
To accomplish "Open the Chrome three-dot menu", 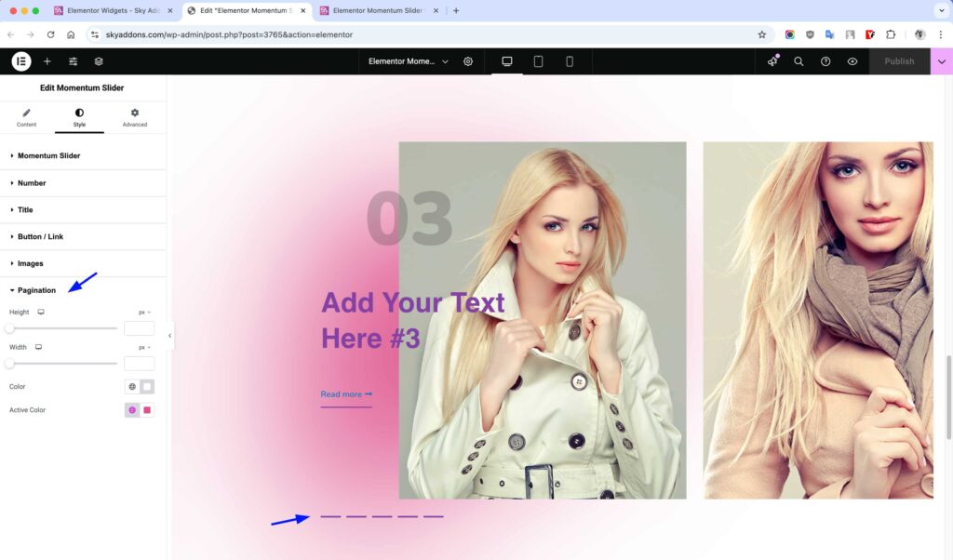I will (x=941, y=34).
